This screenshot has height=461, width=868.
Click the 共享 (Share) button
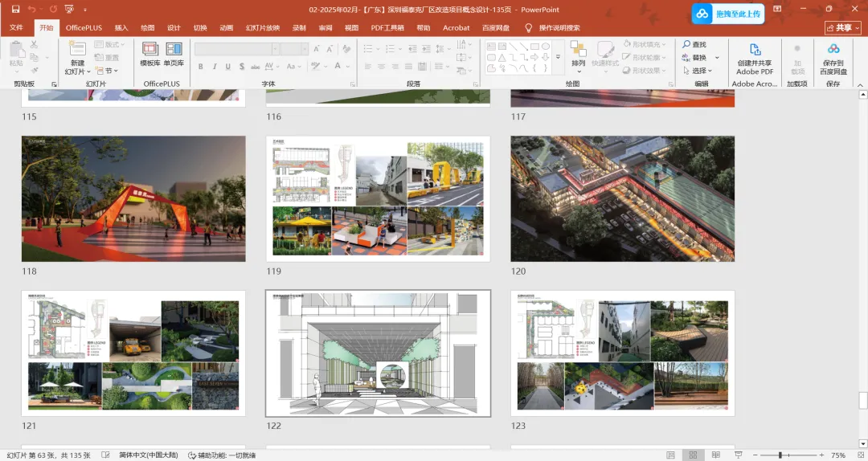pos(841,27)
